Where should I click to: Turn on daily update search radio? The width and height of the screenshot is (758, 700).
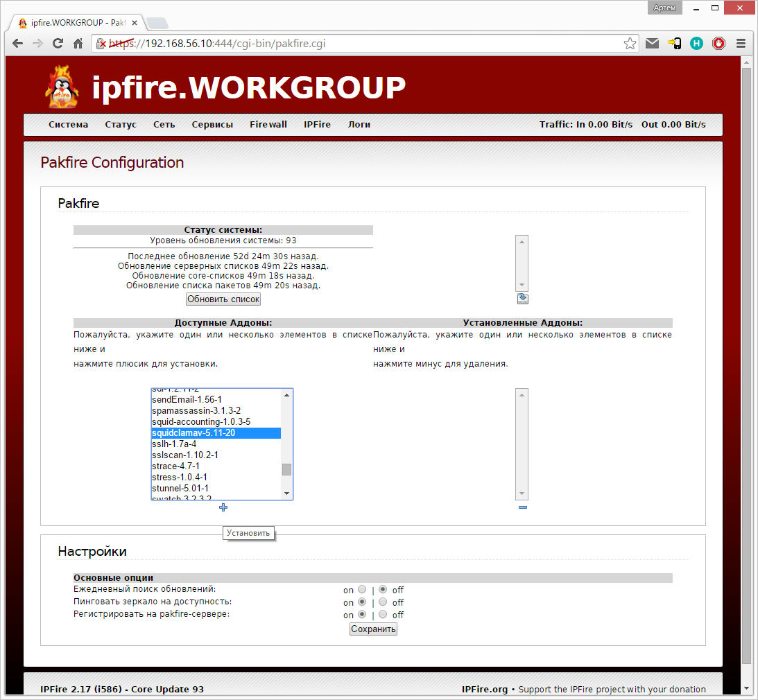[x=362, y=589]
